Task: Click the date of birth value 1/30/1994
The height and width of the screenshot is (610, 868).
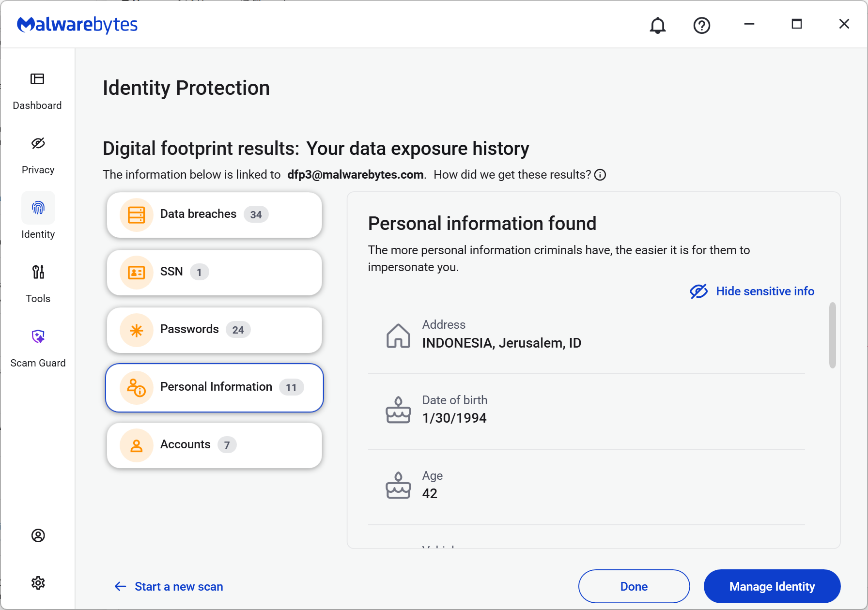Action: click(x=454, y=418)
